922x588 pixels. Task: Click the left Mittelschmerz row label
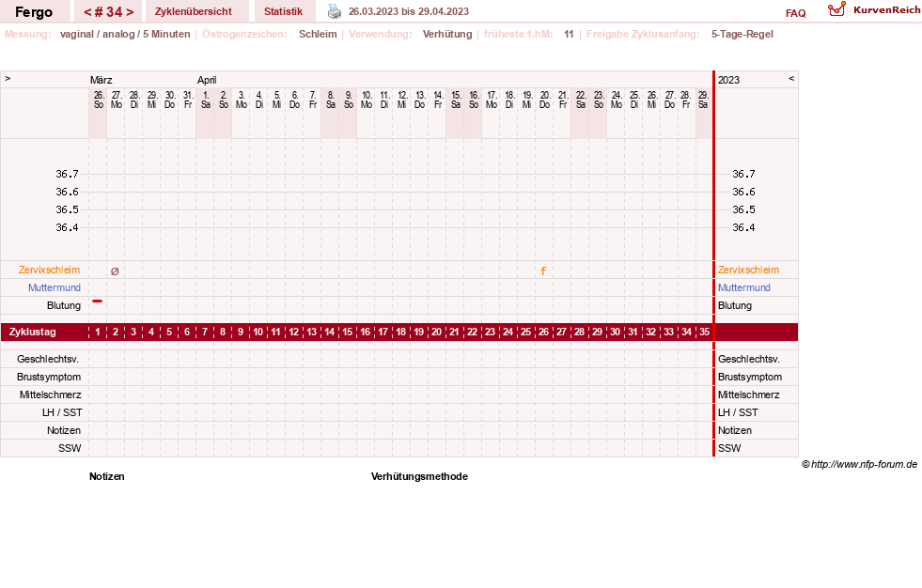coord(50,395)
